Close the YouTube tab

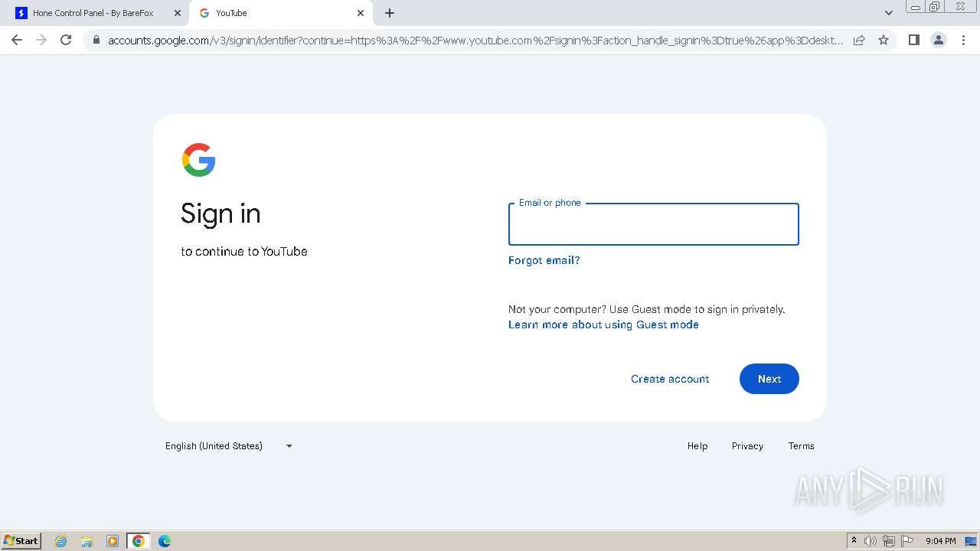point(361,13)
